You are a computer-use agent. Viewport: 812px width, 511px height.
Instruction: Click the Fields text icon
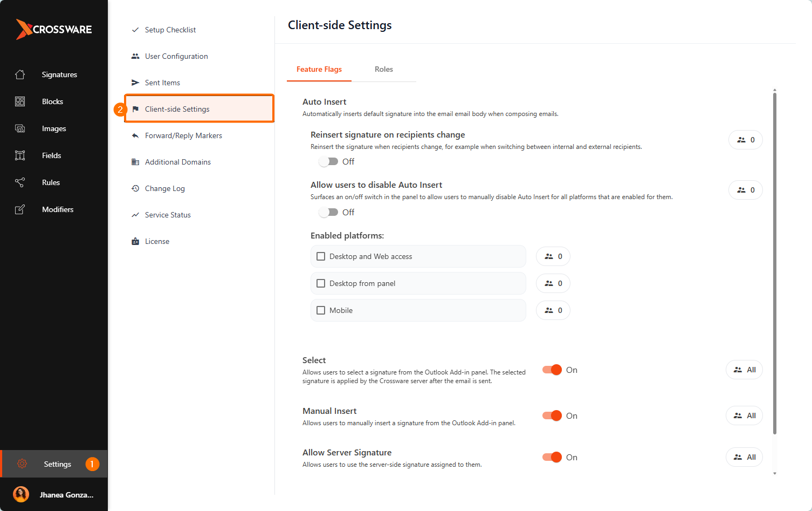pyautogui.click(x=20, y=155)
